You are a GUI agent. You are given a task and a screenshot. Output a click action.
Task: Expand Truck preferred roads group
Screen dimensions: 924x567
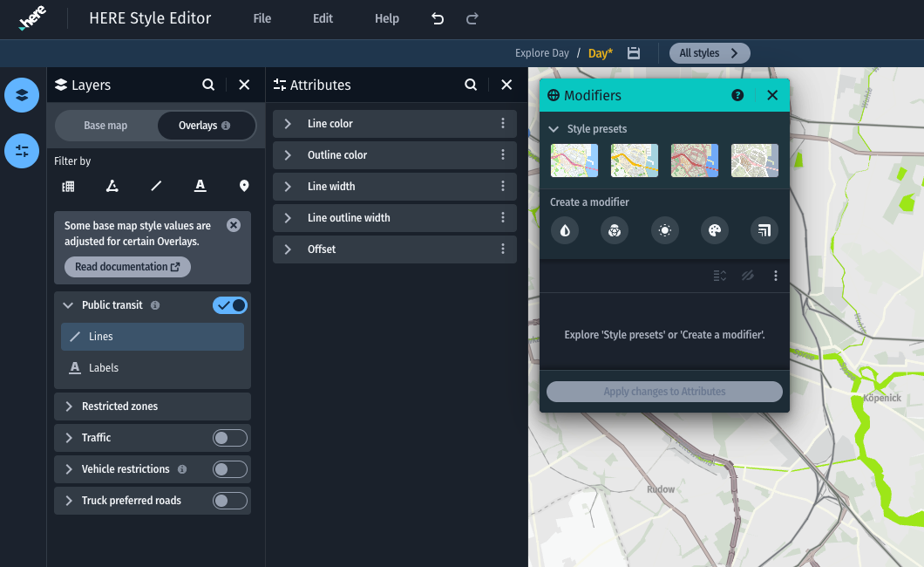click(x=69, y=501)
